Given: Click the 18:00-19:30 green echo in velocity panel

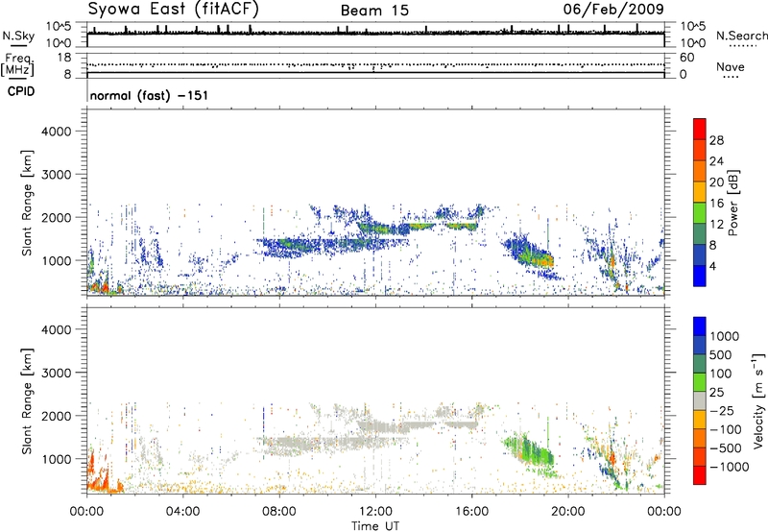Looking at the screenshot, I should click(x=529, y=453).
